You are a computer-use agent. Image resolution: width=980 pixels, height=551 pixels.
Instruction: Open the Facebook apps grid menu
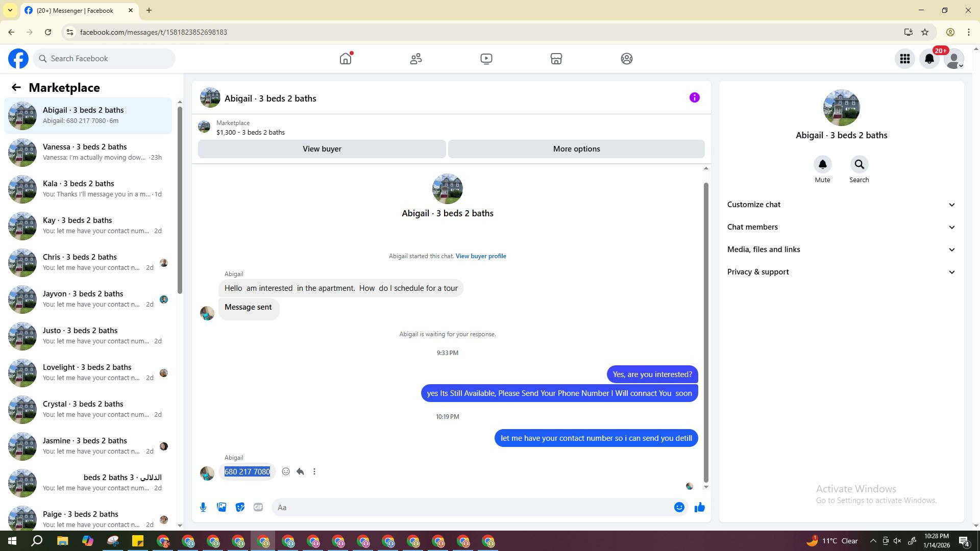click(x=904, y=59)
